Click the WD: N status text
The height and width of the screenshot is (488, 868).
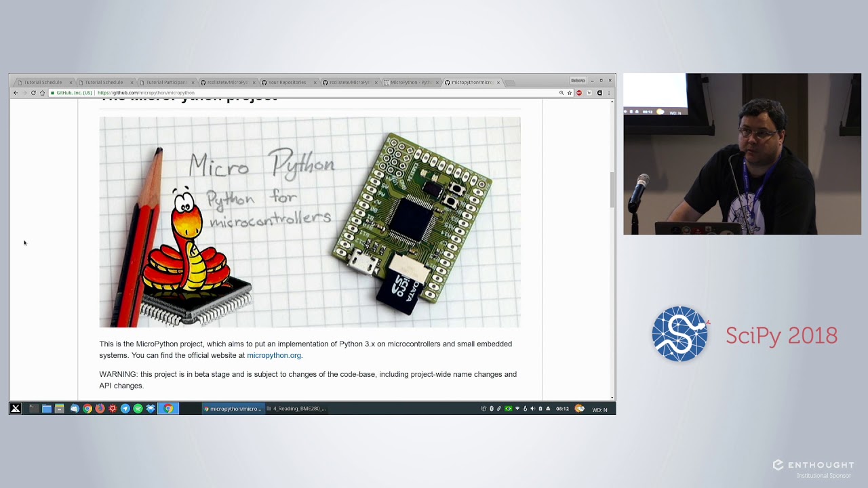pyautogui.click(x=600, y=409)
